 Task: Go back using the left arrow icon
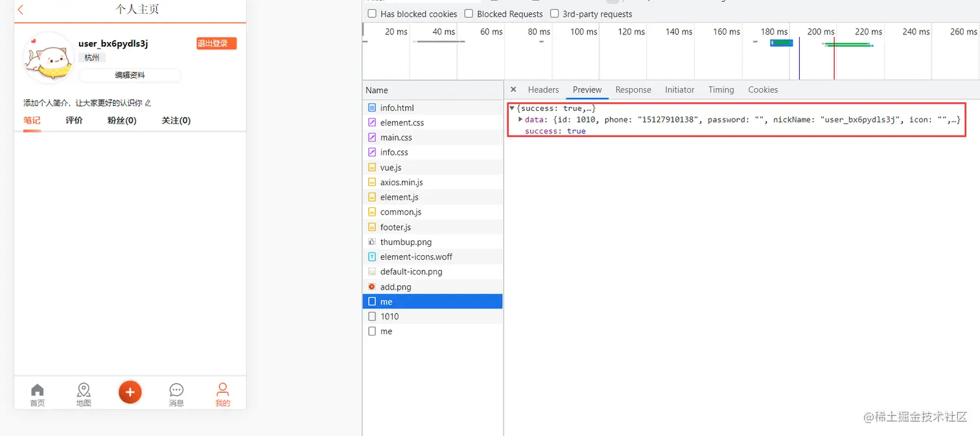pos(21,10)
